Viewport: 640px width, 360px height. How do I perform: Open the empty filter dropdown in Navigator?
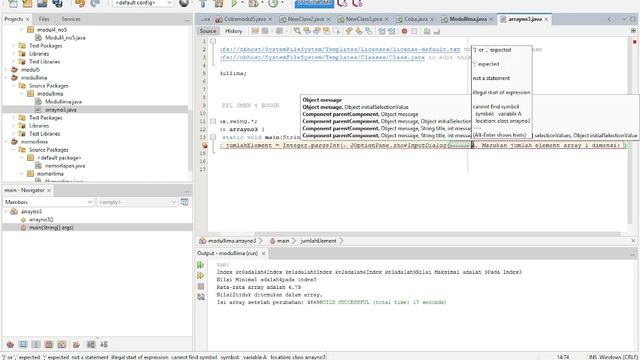[x=137, y=202]
